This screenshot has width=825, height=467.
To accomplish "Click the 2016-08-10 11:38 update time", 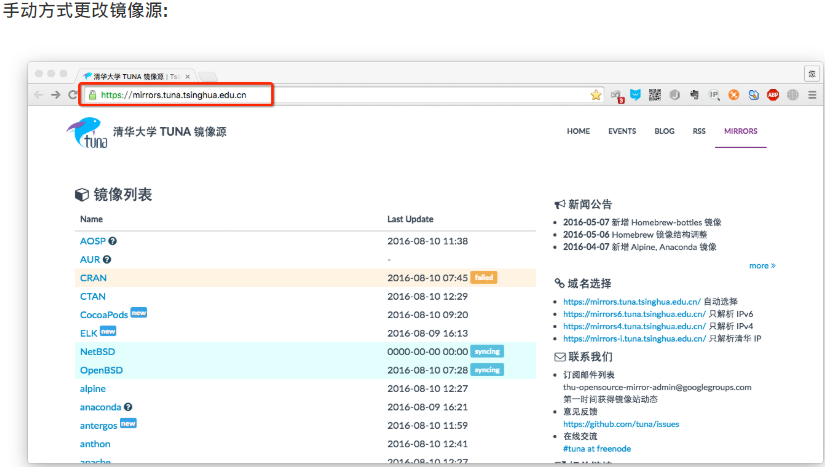I will [x=427, y=241].
